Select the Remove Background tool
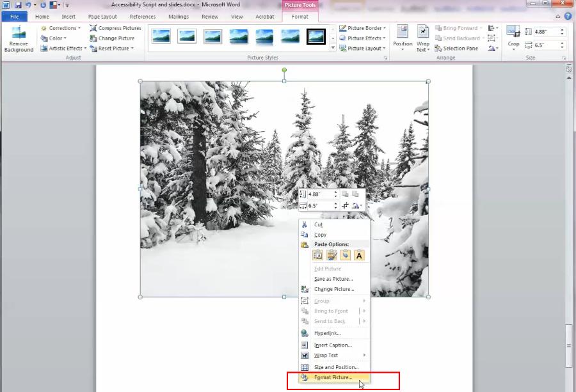576x392 pixels. [x=19, y=38]
